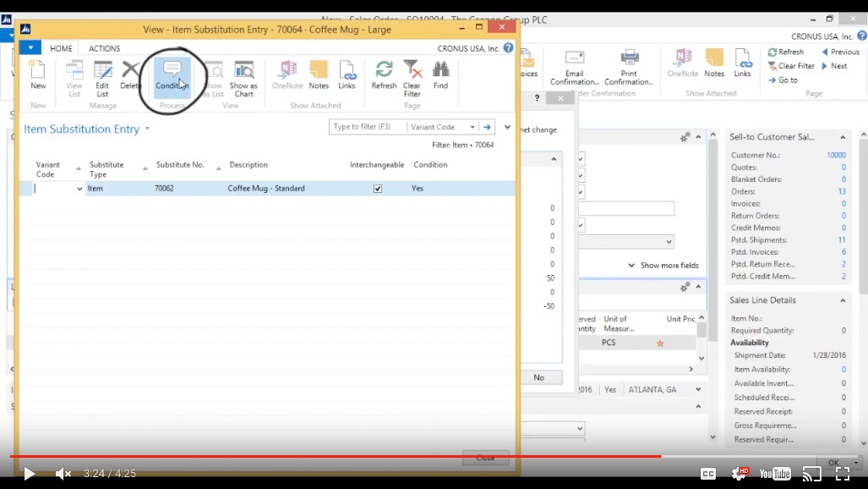Viewport: 868px width, 489px height.
Task: Sort by Substitute No. column header
Action: pyautogui.click(x=180, y=165)
